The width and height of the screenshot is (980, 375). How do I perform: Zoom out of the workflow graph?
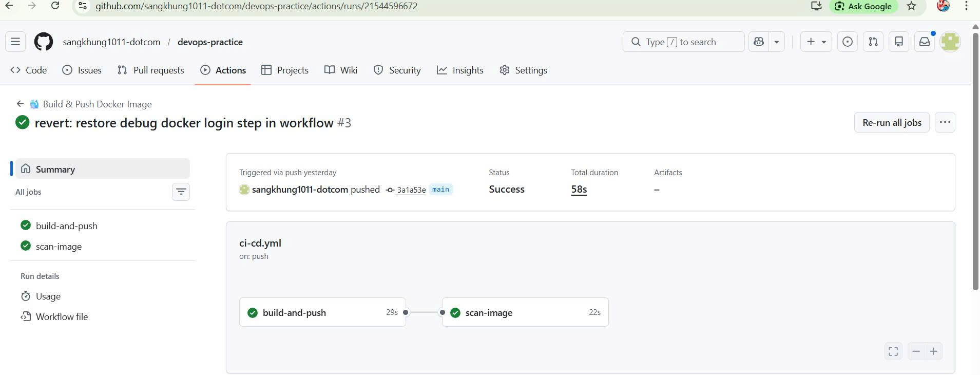pyautogui.click(x=916, y=351)
